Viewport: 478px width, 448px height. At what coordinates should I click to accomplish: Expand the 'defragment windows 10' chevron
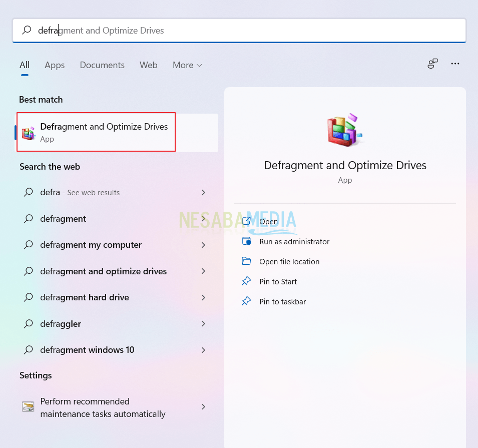point(203,350)
